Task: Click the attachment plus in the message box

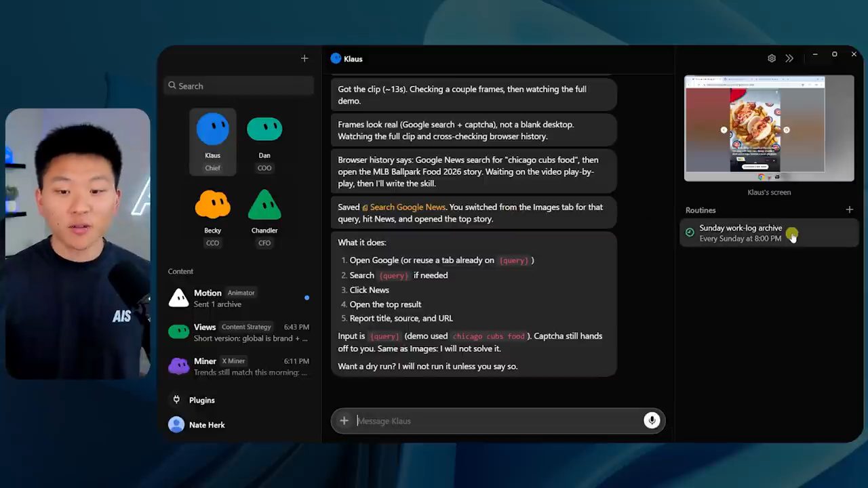Action: click(344, 421)
